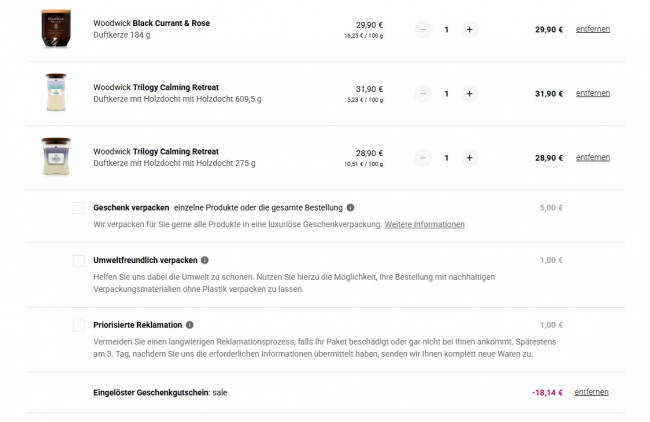Screen dimensions: 650x422
Task: Remove Black Currant & Rose candle via entfernen
Action: tap(592, 29)
